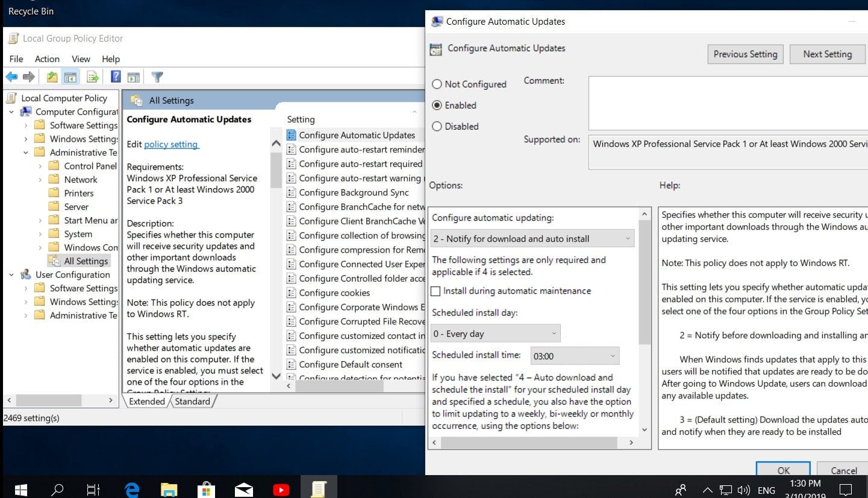868x498 pixels.
Task: Click the Filter funnel toolbar icon
Action: click(x=157, y=77)
